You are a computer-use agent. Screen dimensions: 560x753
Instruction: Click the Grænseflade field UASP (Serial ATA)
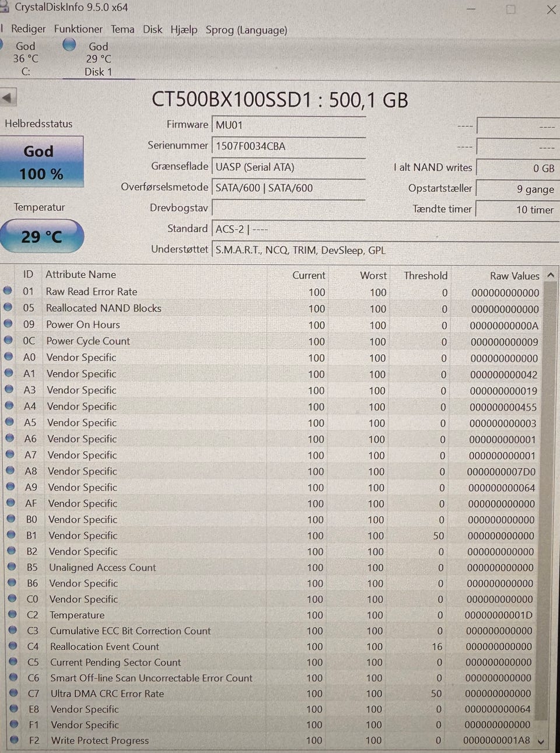click(288, 167)
